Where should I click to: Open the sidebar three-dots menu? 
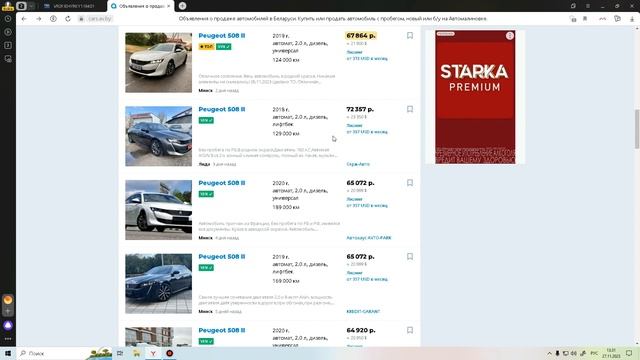point(8,339)
